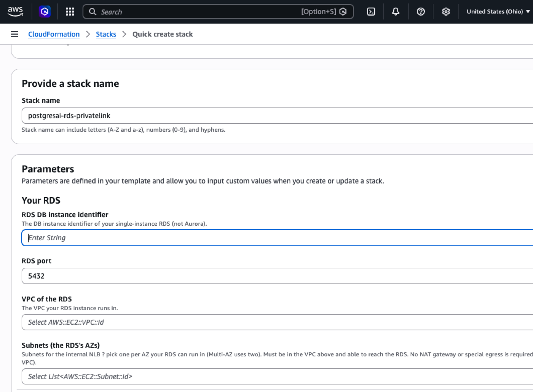Click the Stack name input field
533x392 pixels.
tap(277, 116)
